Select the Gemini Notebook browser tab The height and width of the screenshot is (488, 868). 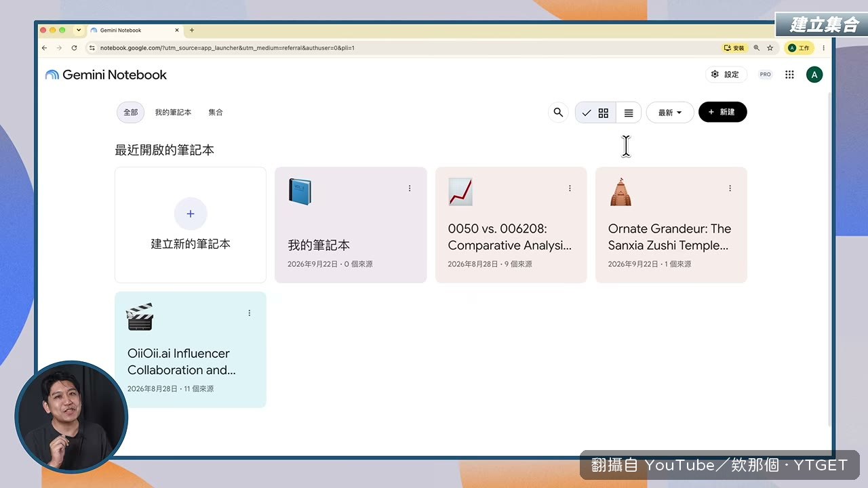(x=136, y=30)
